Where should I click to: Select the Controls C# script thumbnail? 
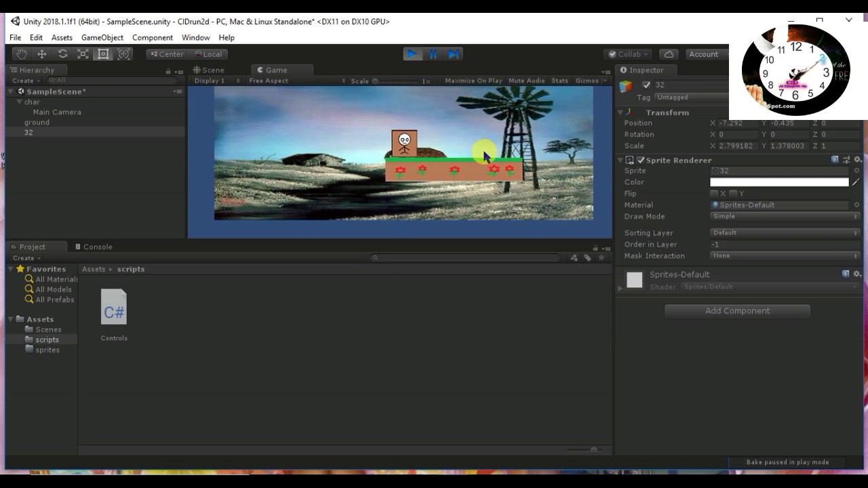(x=114, y=307)
